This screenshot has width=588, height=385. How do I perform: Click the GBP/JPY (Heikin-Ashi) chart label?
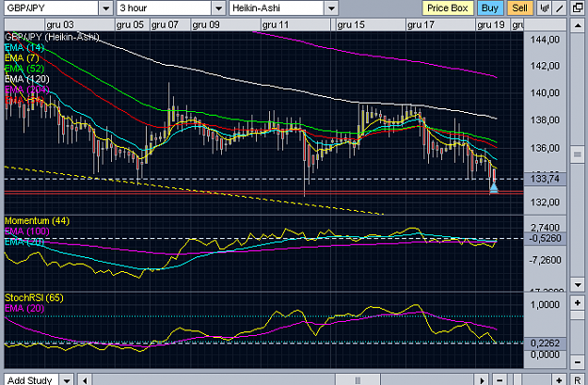(x=52, y=37)
